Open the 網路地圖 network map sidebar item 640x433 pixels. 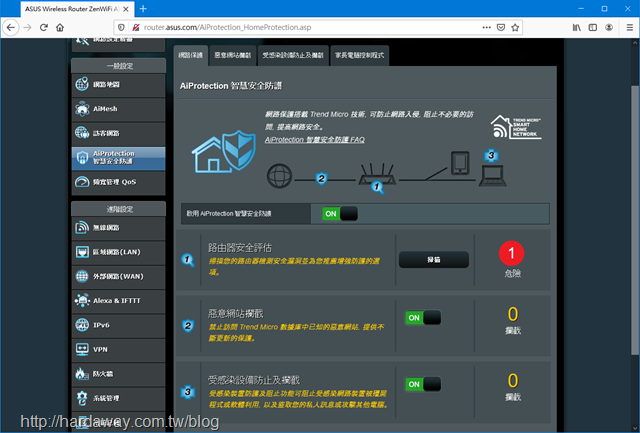(118, 85)
